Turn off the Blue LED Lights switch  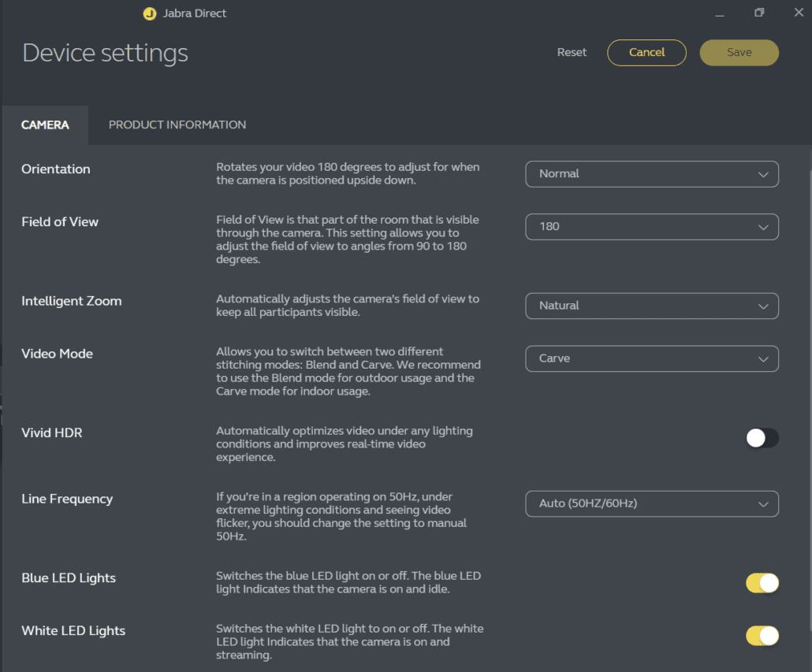coord(762,583)
